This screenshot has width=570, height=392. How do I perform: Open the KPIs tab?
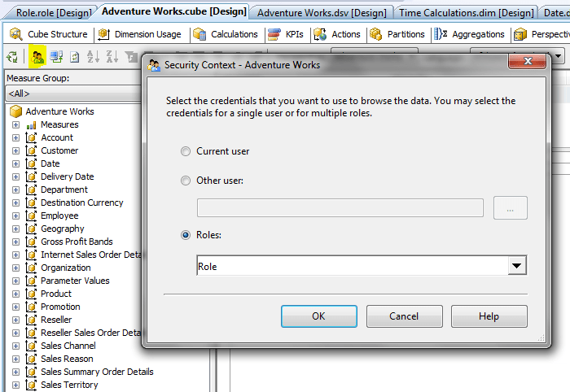pyautogui.click(x=286, y=34)
